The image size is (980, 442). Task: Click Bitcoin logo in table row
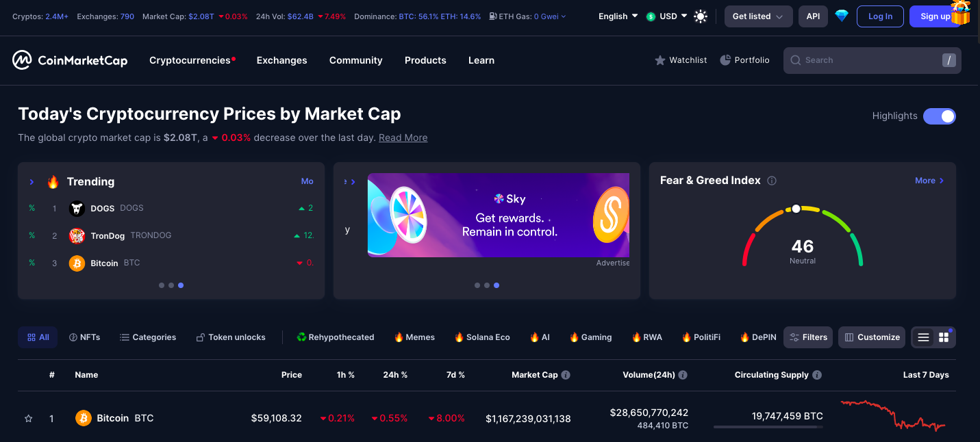click(84, 418)
